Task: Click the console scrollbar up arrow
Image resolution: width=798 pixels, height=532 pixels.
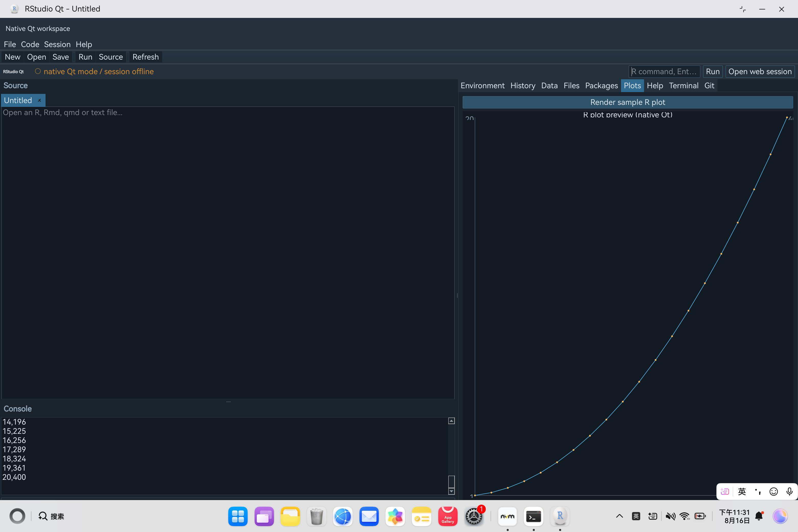Action: point(451,421)
